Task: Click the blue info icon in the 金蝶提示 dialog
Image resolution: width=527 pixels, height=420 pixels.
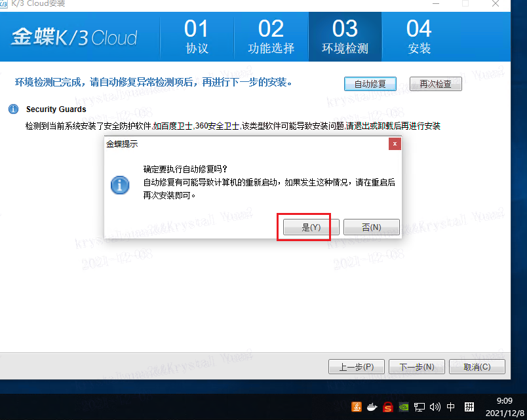Action: tap(119, 185)
